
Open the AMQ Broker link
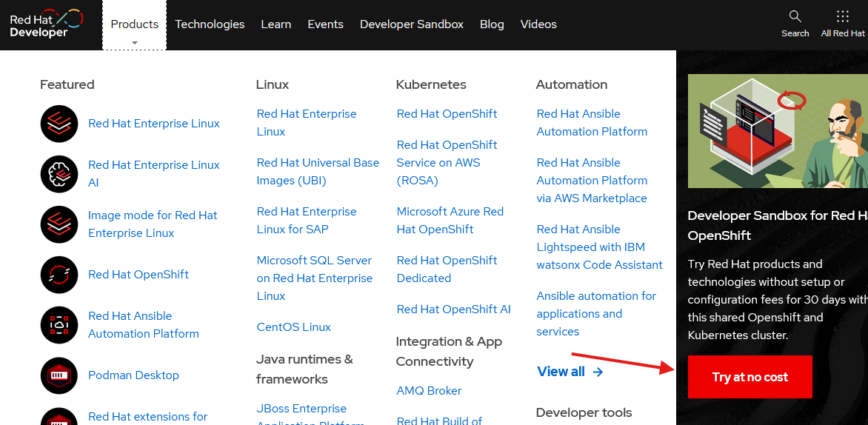tap(429, 391)
